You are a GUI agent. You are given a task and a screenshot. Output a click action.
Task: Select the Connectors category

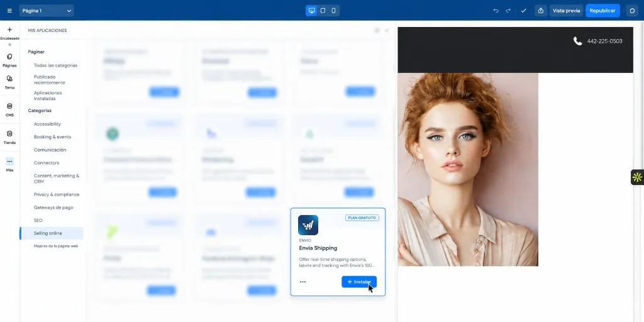47,163
